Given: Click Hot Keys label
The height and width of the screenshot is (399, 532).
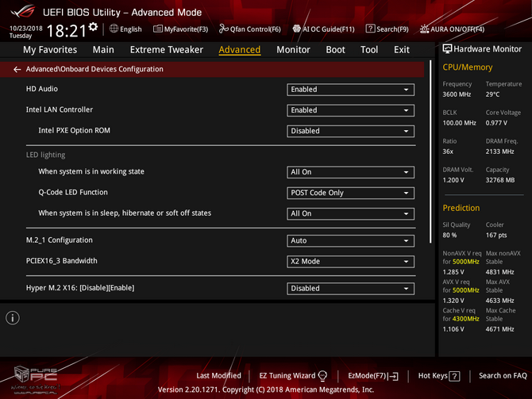Looking at the screenshot, I should (433, 376).
